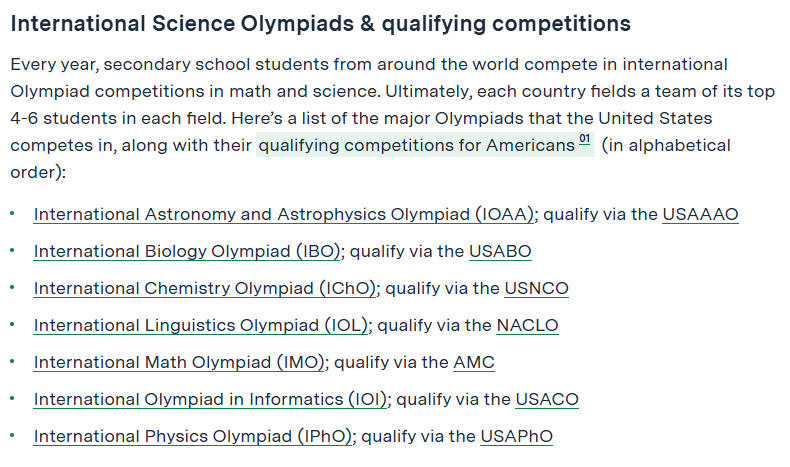Viewport: 790px width, 467px height.
Task: Click the bullet before the IPhO entry
Action: click(x=12, y=436)
